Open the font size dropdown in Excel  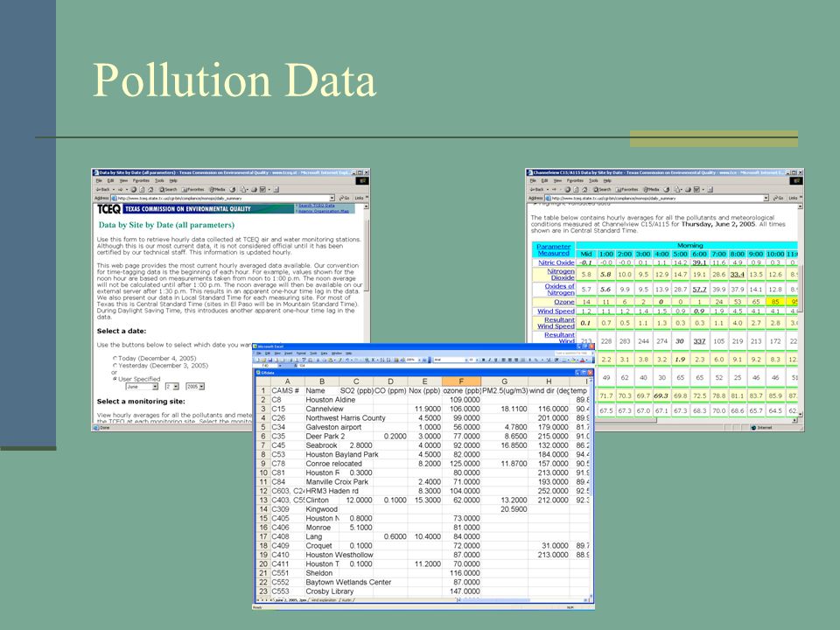pos(477,360)
